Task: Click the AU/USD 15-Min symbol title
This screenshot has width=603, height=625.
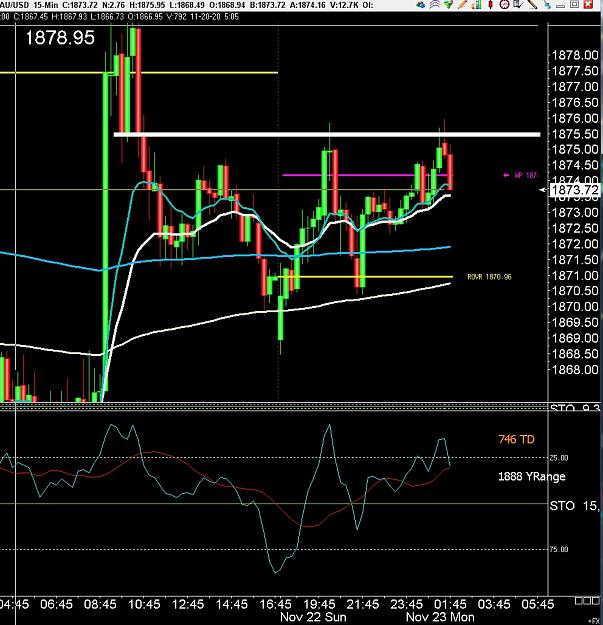Action: 29,5
